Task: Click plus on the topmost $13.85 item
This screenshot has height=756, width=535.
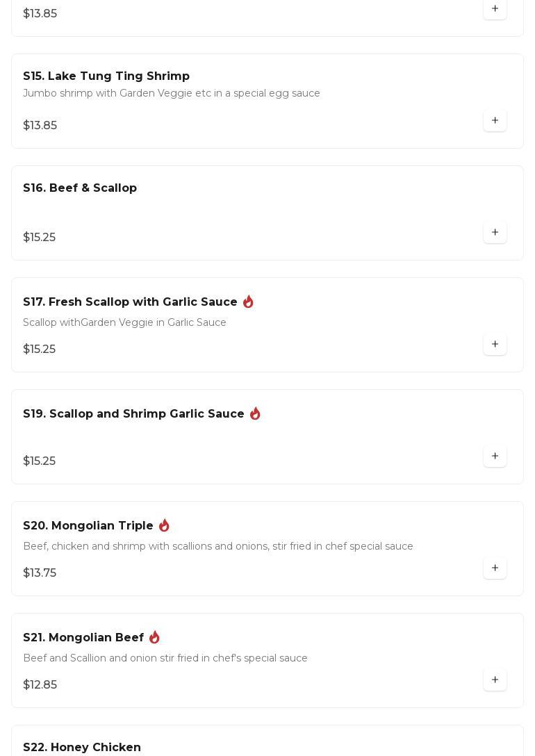Action: pos(495,9)
